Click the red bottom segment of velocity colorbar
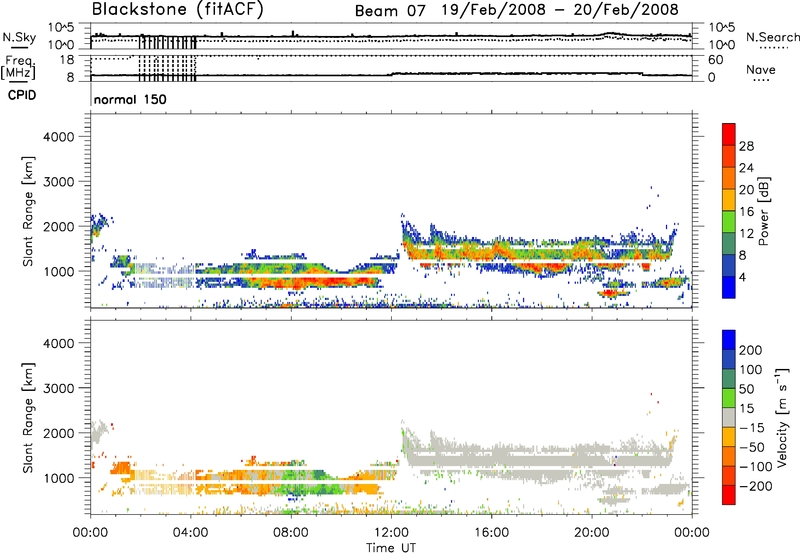 click(729, 495)
